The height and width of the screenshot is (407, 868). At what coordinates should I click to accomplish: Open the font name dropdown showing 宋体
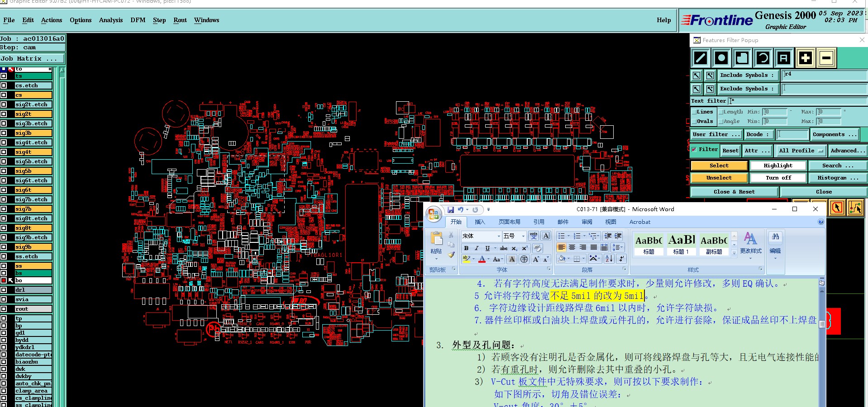coord(499,236)
